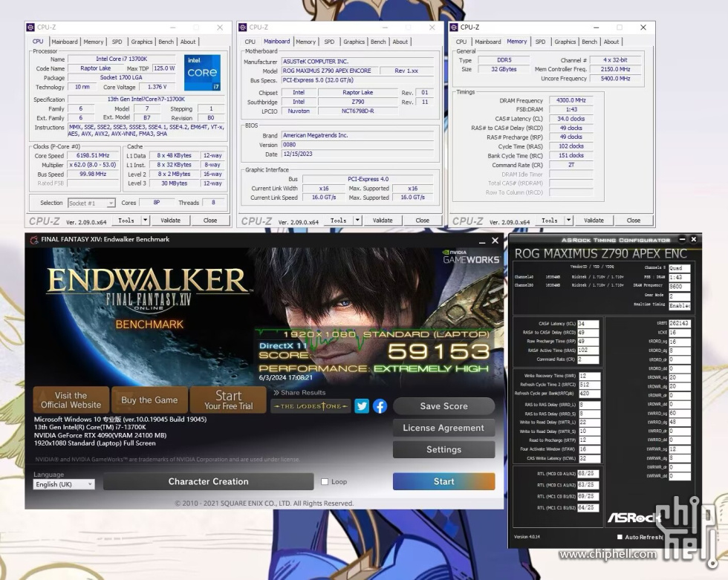Click Close button in CPU-Z Mainboard window
728x580 pixels.
[x=423, y=221]
